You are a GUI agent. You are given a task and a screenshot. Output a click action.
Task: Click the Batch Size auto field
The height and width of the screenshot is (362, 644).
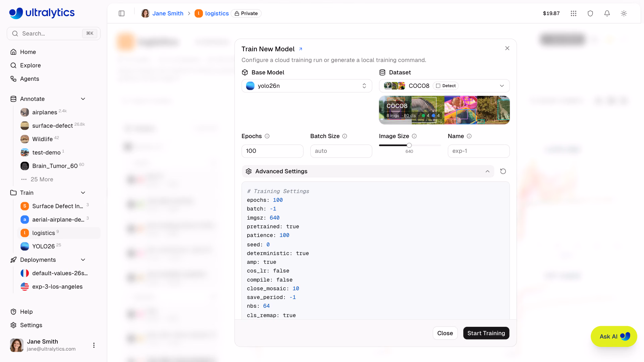pos(341,151)
